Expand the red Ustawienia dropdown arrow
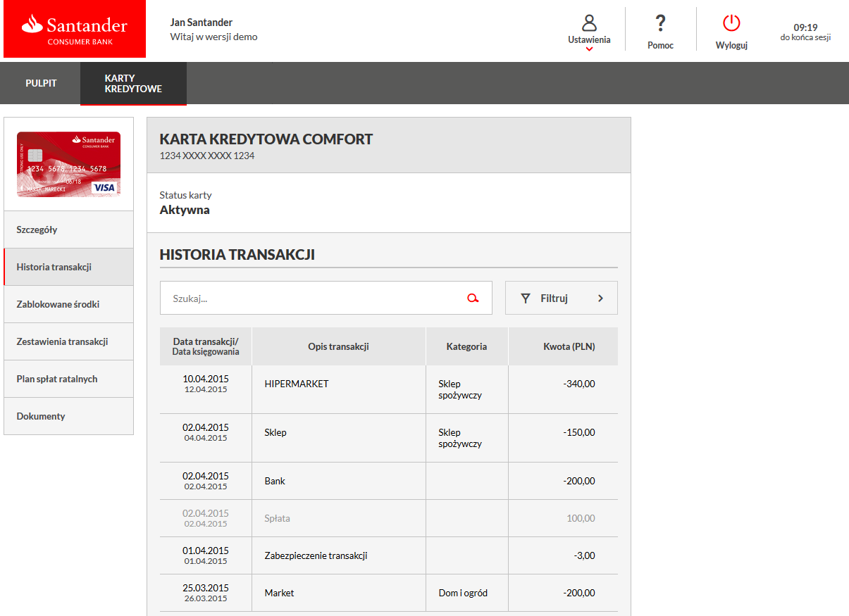849x616 pixels. [589, 49]
